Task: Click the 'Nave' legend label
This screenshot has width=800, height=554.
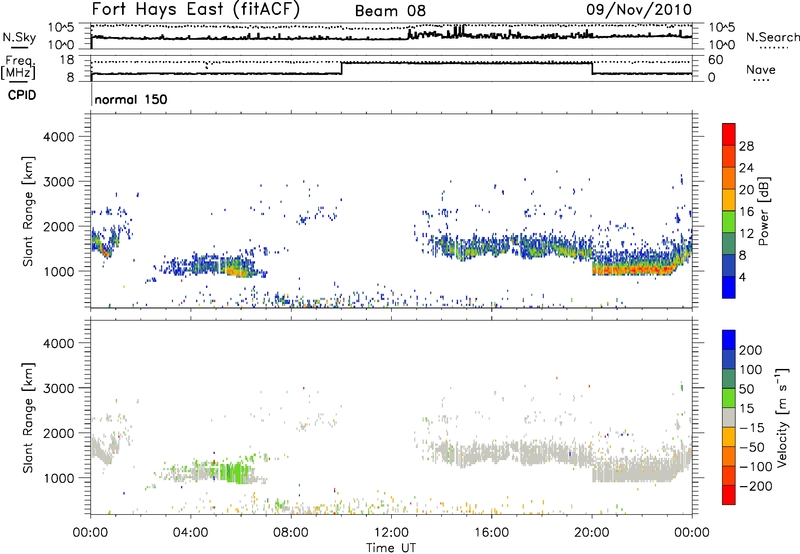Action: tap(761, 69)
